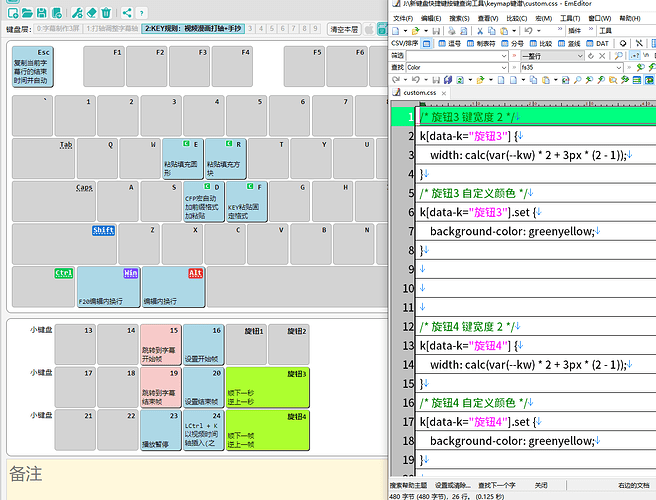Click the share icon in keymap toolbar
This screenshot has width=656, height=500.
click(128, 12)
